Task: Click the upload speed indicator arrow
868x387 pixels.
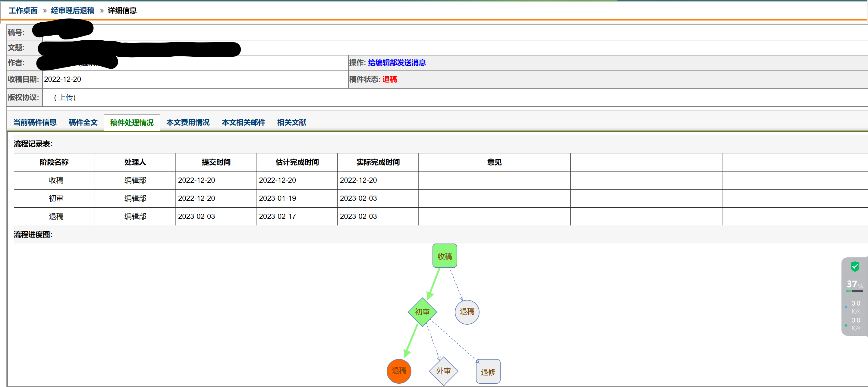Action: tap(846, 307)
